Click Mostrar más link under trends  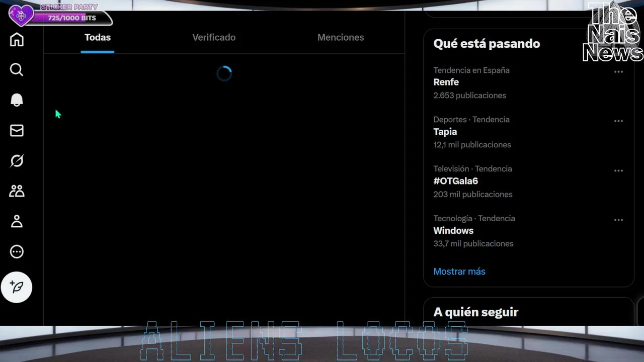pyautogui.click(x=459, y=271)
